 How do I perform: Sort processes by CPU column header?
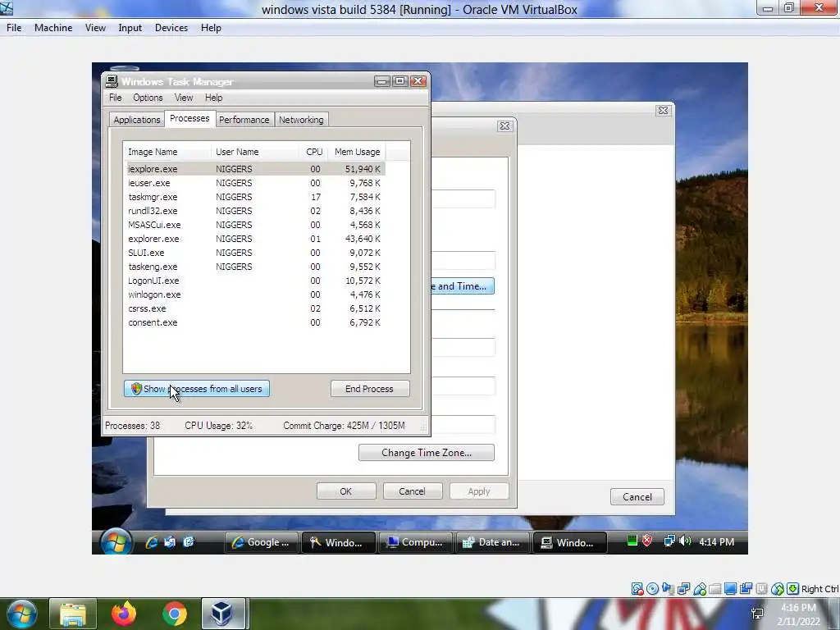coord(314,152)
